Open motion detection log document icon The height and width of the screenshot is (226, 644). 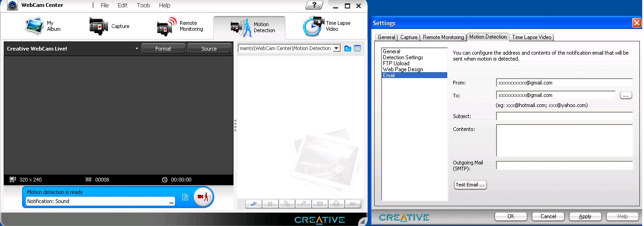point(185,197)
